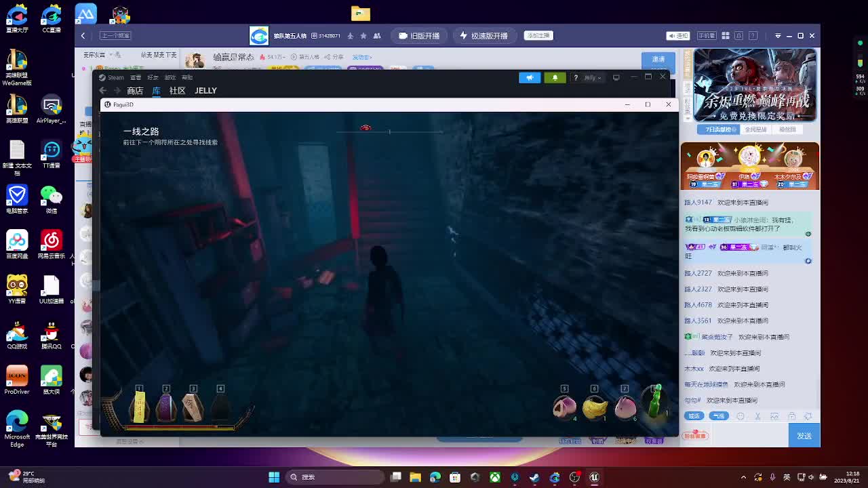Click the Windows taskbar search box

click(336, 477)
